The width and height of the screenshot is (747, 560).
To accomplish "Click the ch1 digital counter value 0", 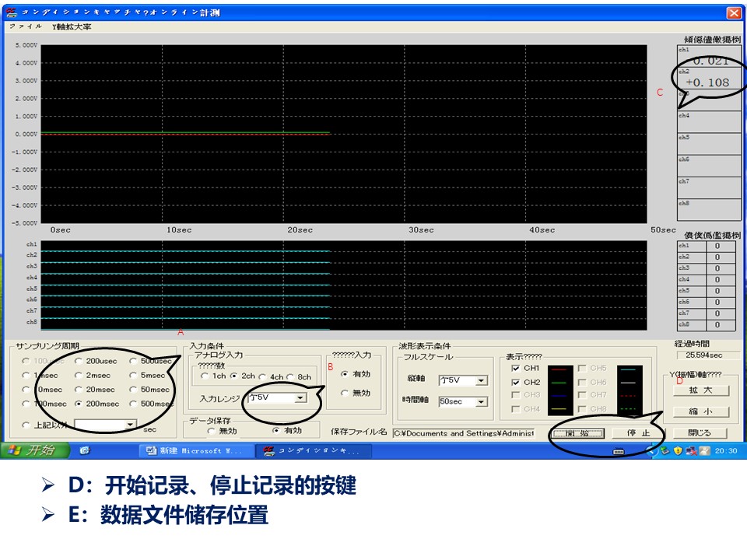I will 717,246.
